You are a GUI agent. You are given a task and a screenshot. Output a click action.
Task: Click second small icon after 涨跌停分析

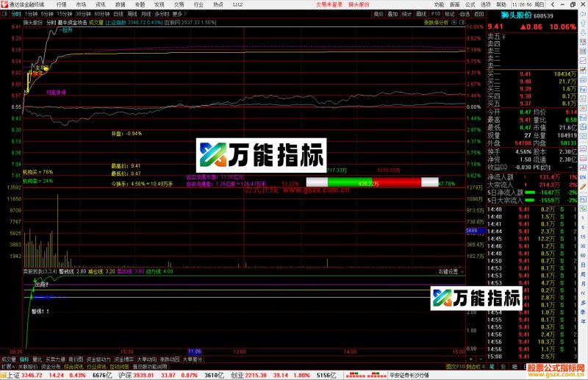point(462,23)
